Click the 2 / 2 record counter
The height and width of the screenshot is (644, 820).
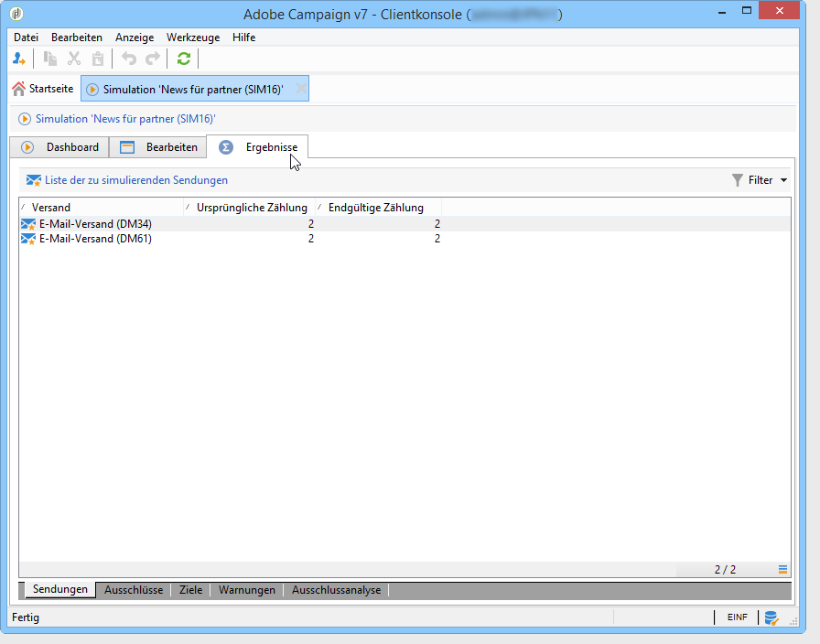click(x=725, y=570)
